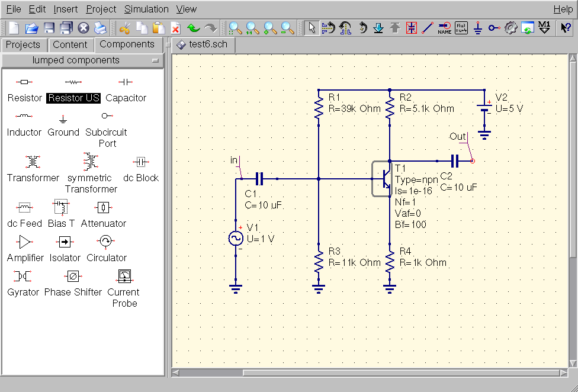Toggle the Insert Port tool
Viewport: 578px width, 392px height.
(494, 28)
